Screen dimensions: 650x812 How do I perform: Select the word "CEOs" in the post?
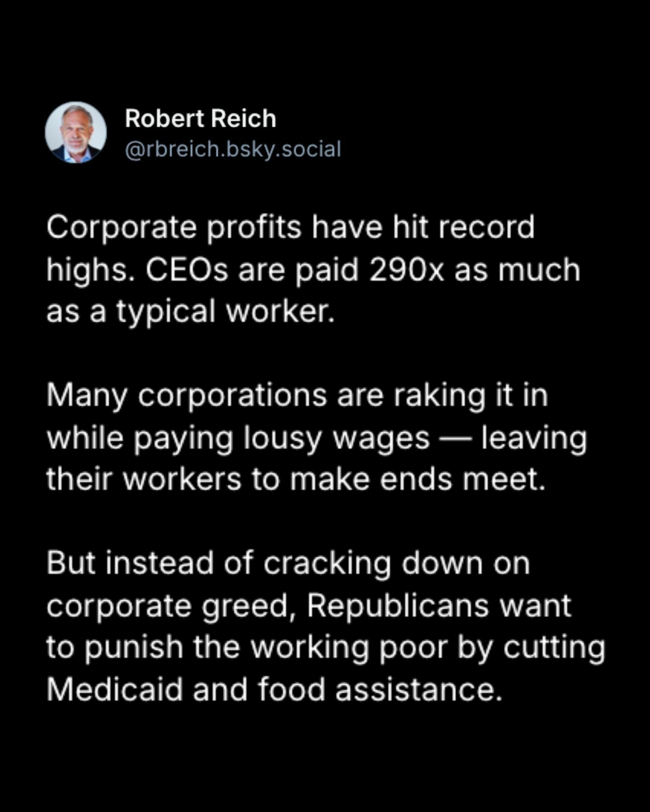pyautogui.click(x=186, y=270)
